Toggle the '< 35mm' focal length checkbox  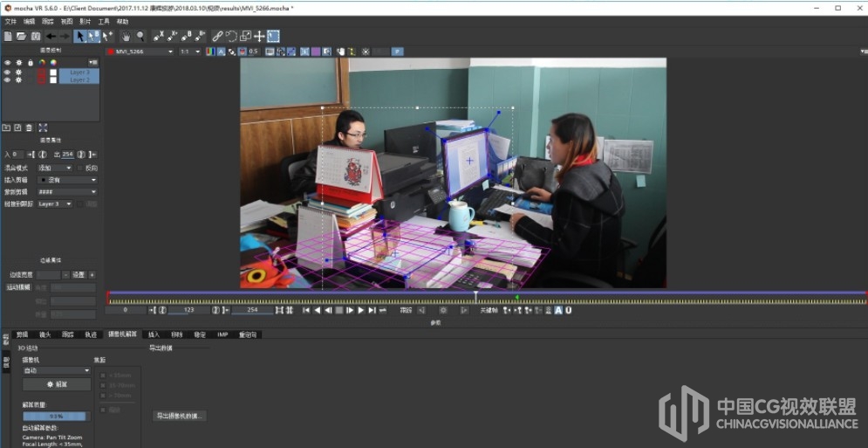pos(103,375)
